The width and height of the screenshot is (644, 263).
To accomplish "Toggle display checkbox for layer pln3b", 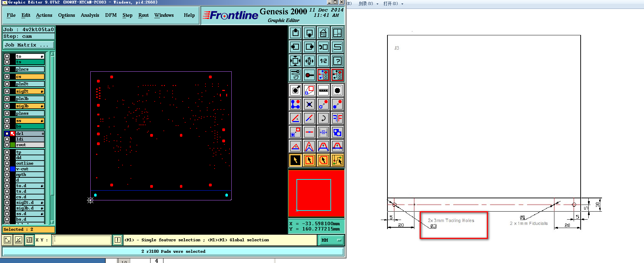I will tap(7, 99).
